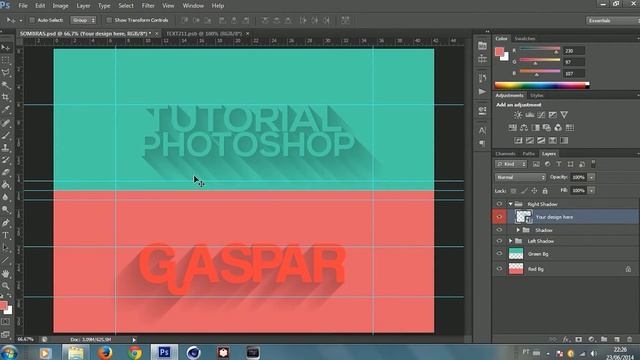Hide the Red Bg layer
Screen dimensions: 640x360
pos(499,269)
